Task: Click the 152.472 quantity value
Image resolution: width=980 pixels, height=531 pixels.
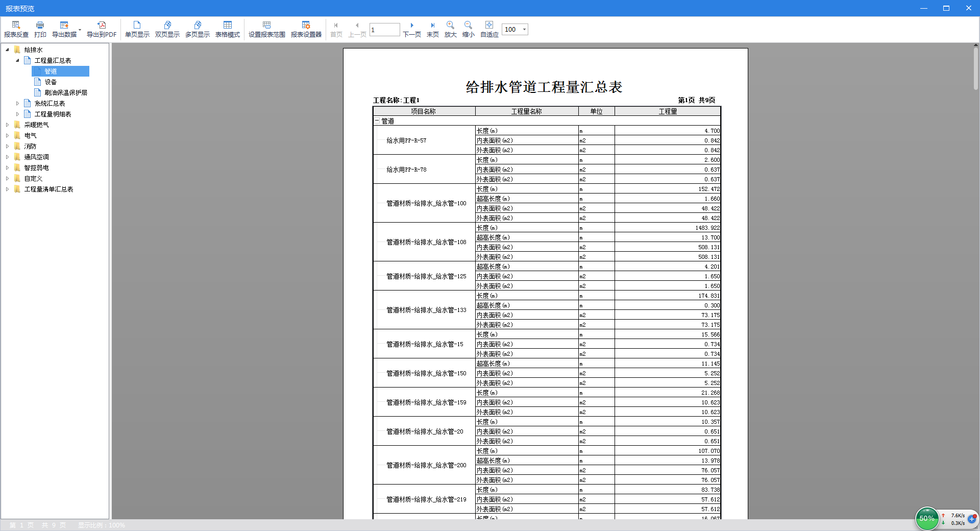Action: 709,189
